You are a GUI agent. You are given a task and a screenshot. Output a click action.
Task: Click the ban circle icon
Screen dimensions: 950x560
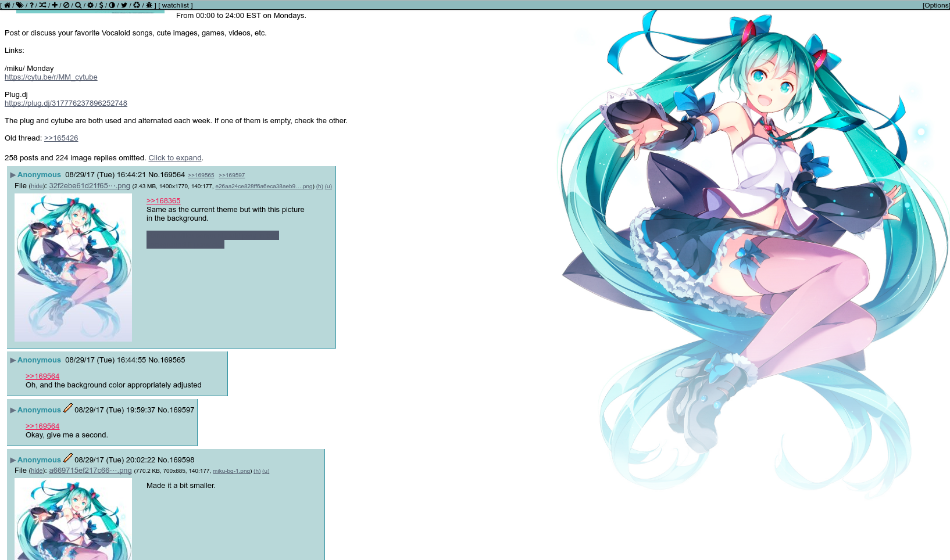coord(66,5)
